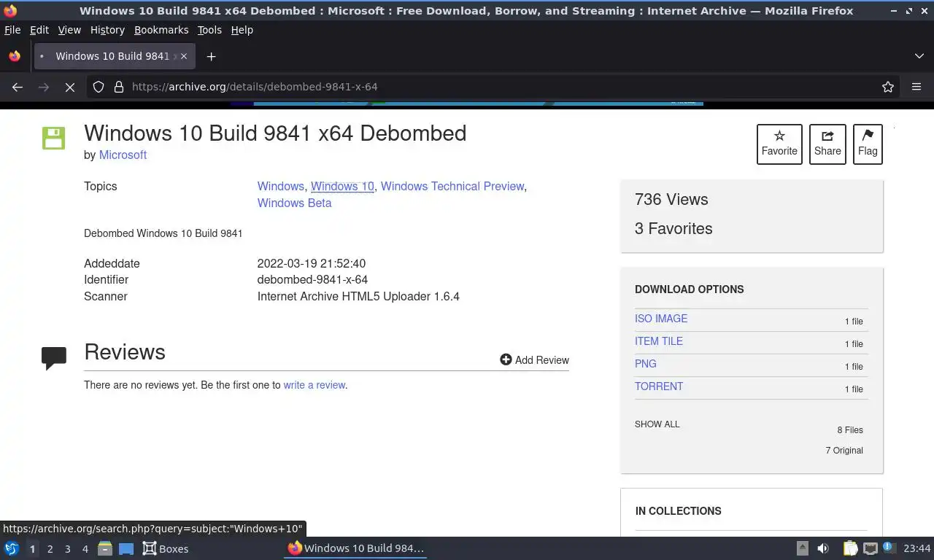Open a new tab with plus button
Viewport: 934px width, 560px height.
pyautogui.click(x=211, y=56)
